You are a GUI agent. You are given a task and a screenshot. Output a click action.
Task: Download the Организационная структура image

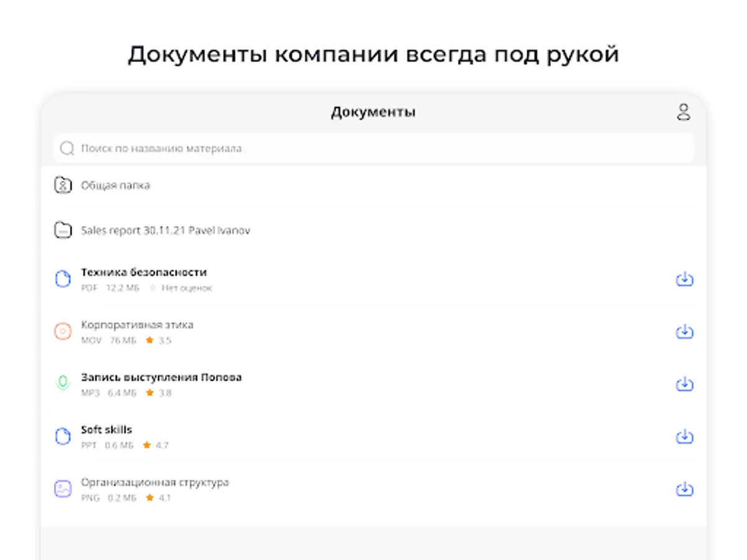(x=684, y=489)
